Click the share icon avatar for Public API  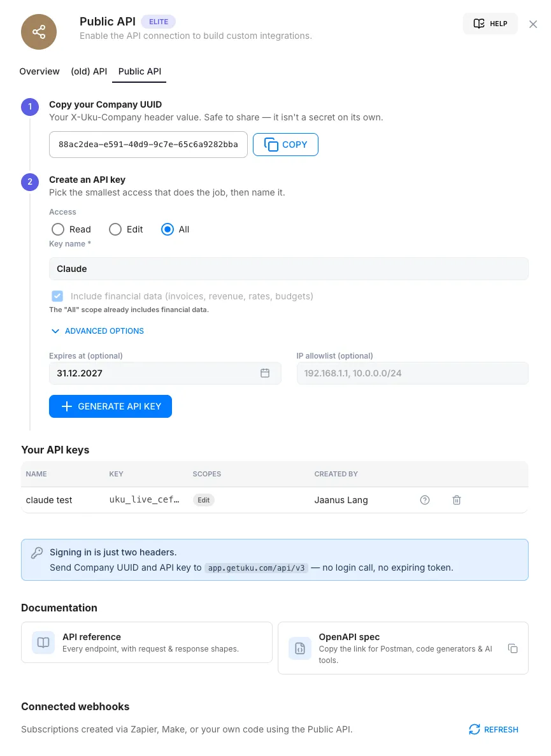point(39,32)
